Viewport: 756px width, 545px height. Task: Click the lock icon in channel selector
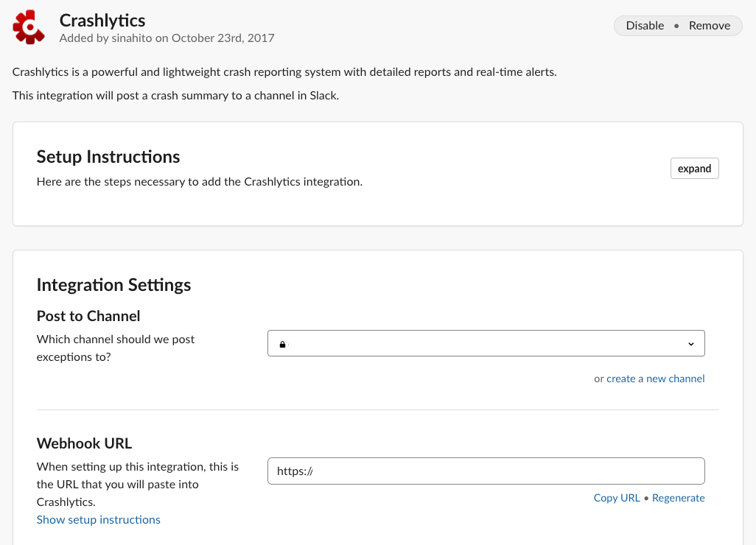(282, 344)
